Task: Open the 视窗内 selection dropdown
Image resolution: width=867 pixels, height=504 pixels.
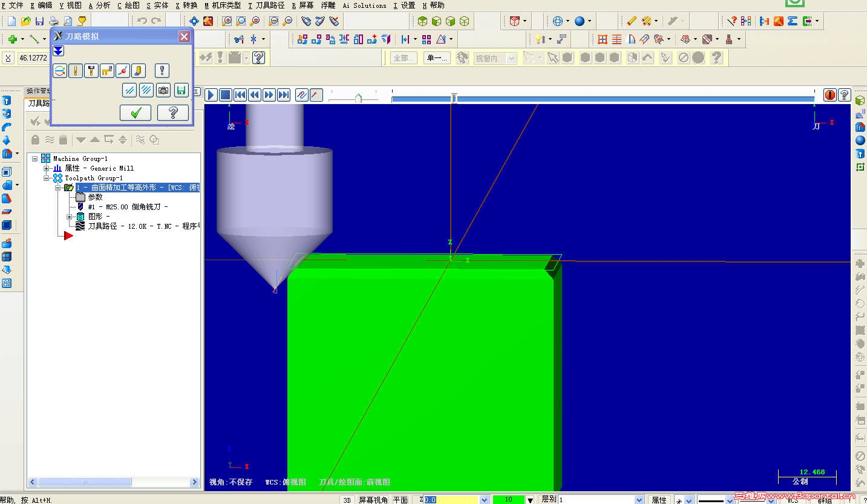Action: [511, 58]
